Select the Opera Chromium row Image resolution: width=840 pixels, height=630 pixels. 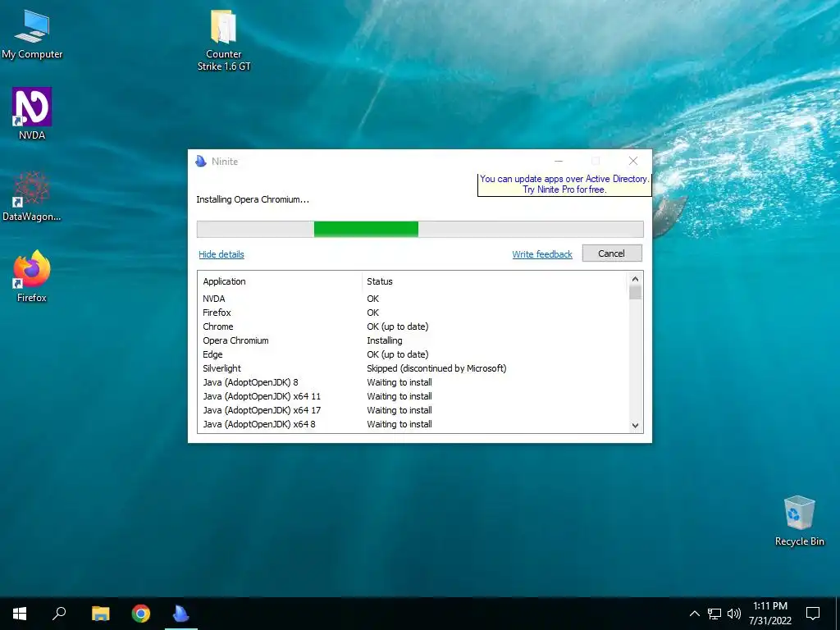tap(413, 340)
